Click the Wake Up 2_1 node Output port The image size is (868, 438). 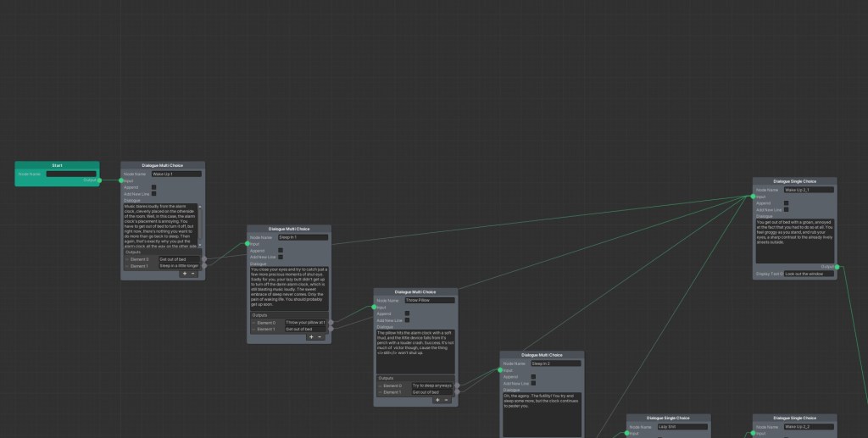pyautogui.click(x=837, y=267)
